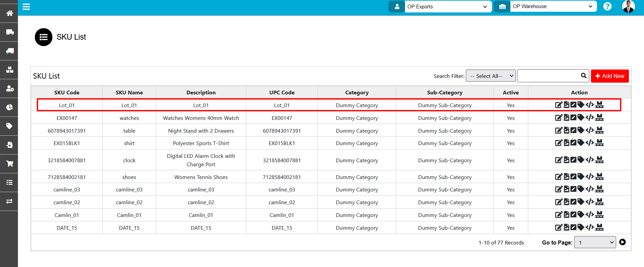Open the home icon in the sidebar
This screenshot has height=267, width=644.
tap(9, 13)
